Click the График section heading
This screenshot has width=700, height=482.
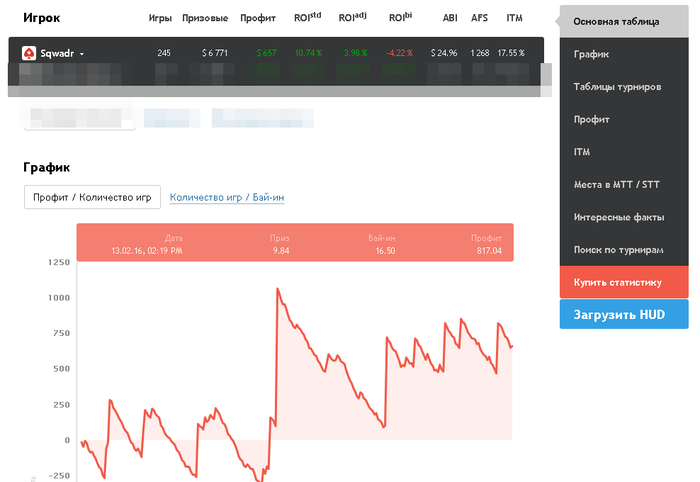46,167
